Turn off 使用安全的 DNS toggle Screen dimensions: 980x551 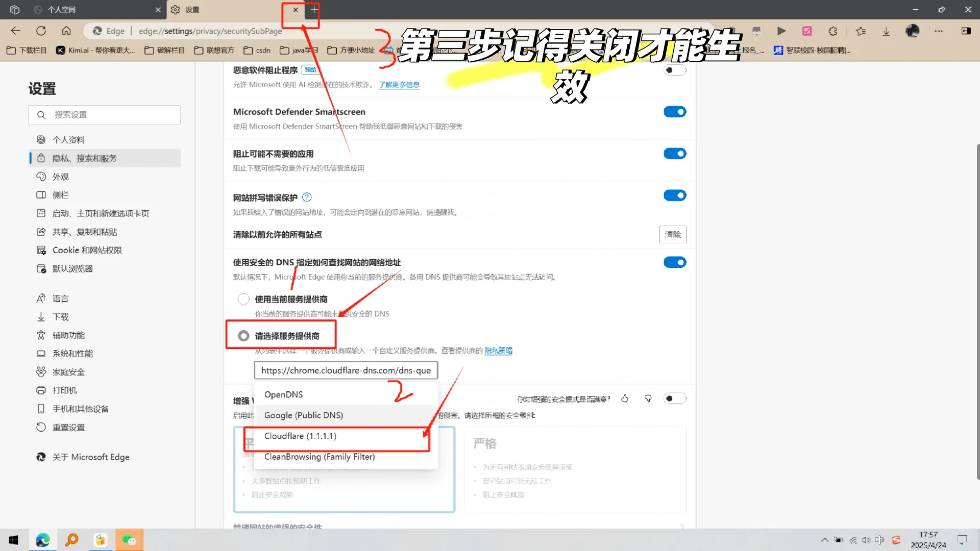675,262
